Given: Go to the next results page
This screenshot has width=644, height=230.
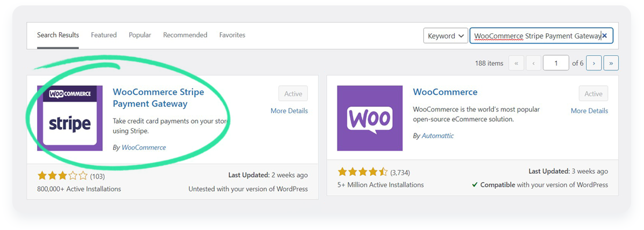Looking at the screenshot, I should pyautogui.click(x=594, y=63).
